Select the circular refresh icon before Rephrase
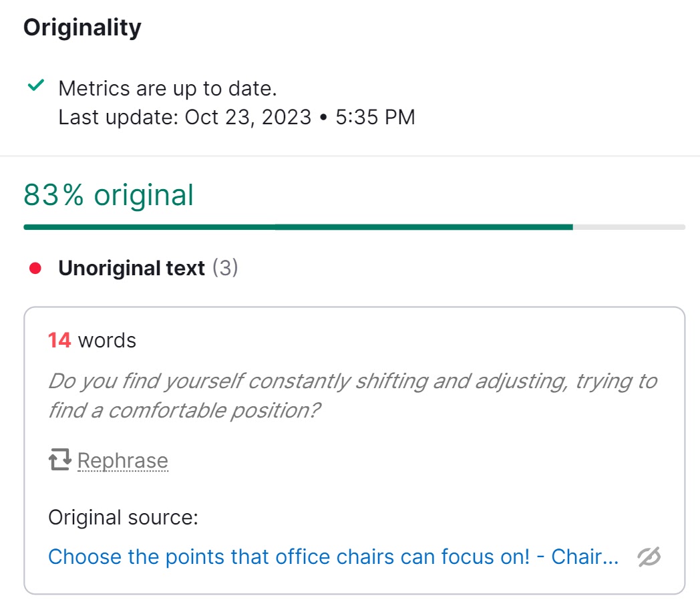 coord(59,460)
